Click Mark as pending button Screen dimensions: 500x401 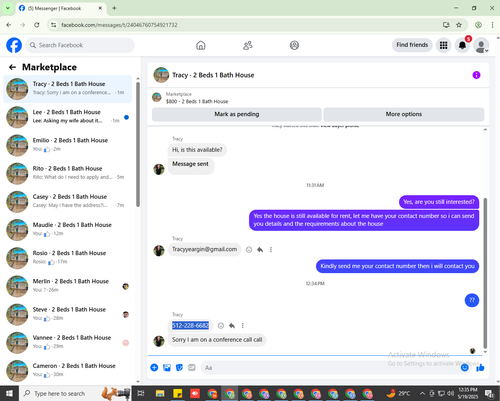(x=237, y=114)
